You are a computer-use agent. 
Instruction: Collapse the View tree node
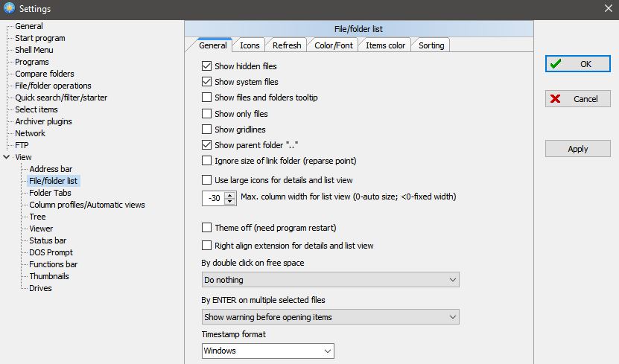tap(6, 157)
